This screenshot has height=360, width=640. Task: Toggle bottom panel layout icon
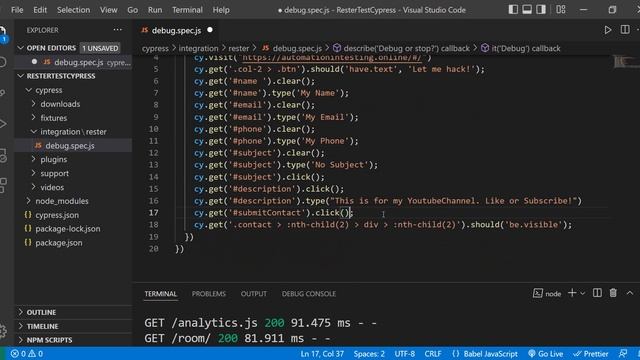click(x=527, y=9)
